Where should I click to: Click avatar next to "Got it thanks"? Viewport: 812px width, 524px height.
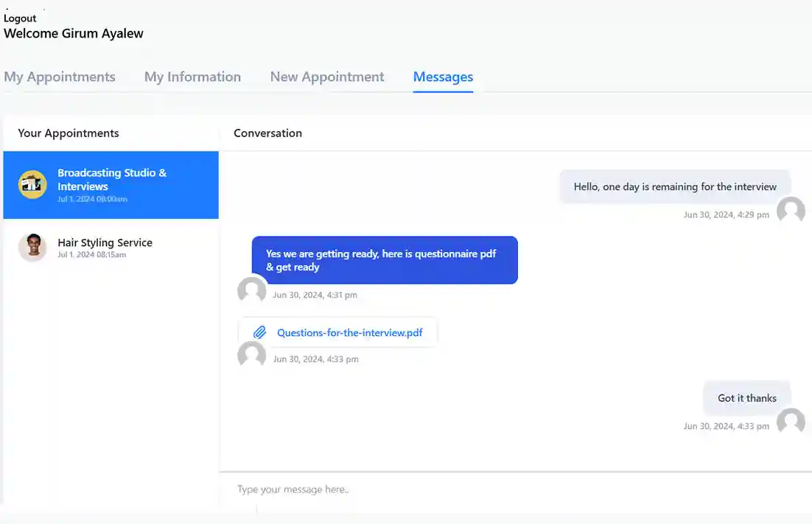pos(791,422)
